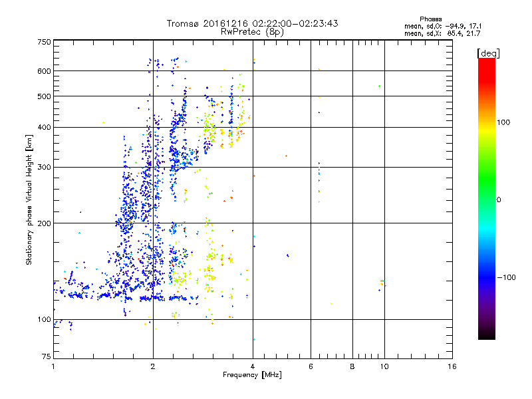Click the lone blue point near 5 MHz, 155 km

[x=288, y=255]
